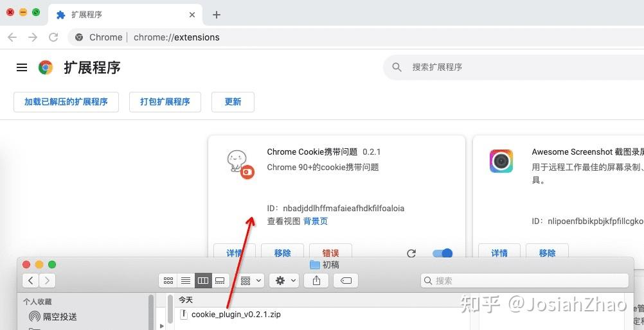Click the Awesome Screenshot title text
This screenshot has height=330, width=644.
click(x=587, y=152)
